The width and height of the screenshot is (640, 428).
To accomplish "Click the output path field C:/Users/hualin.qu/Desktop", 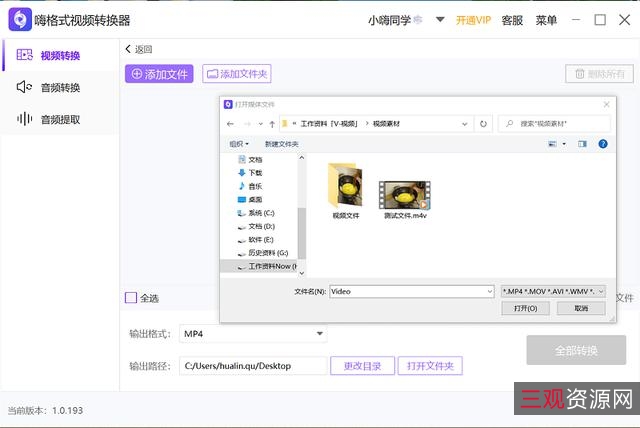I will (x=253, y=366).
